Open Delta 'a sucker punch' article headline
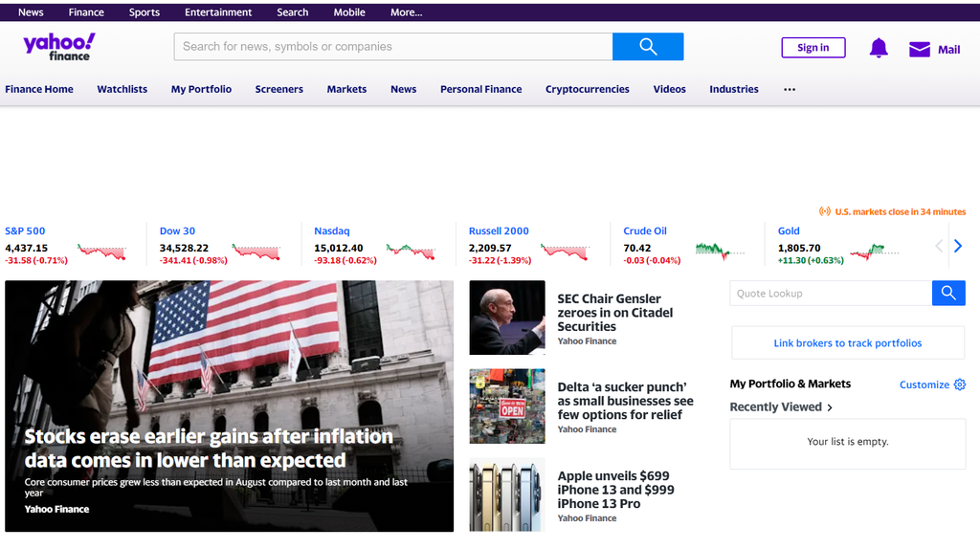 coord(625,401)
